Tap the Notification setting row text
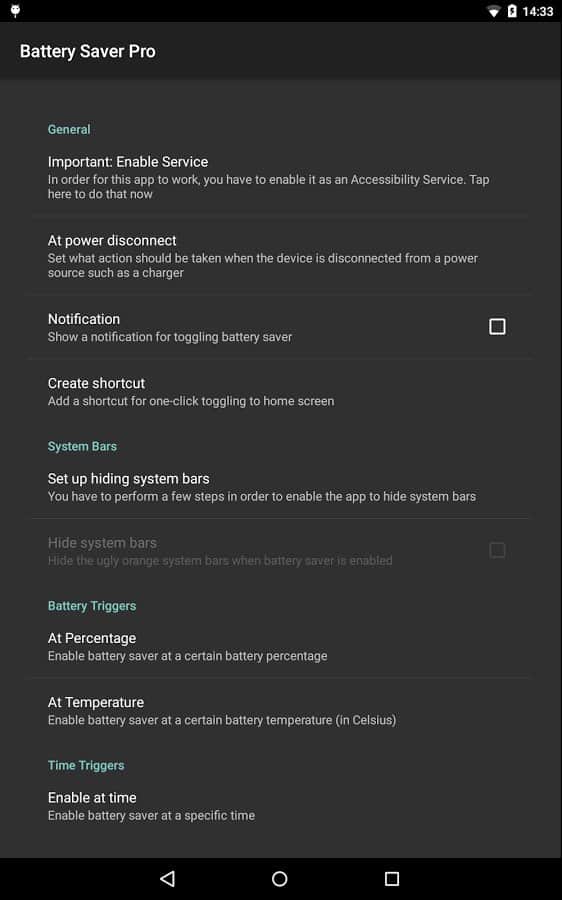 tap(170, 327)
